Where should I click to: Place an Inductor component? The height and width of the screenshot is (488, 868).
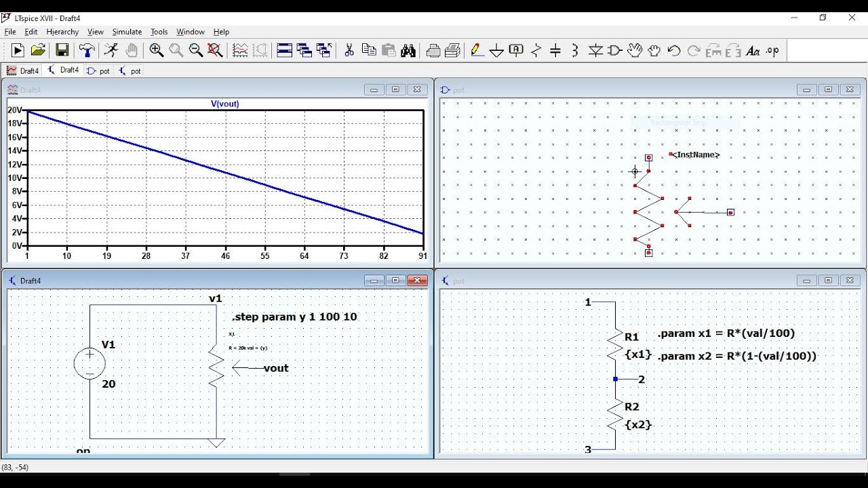point(576,50)
